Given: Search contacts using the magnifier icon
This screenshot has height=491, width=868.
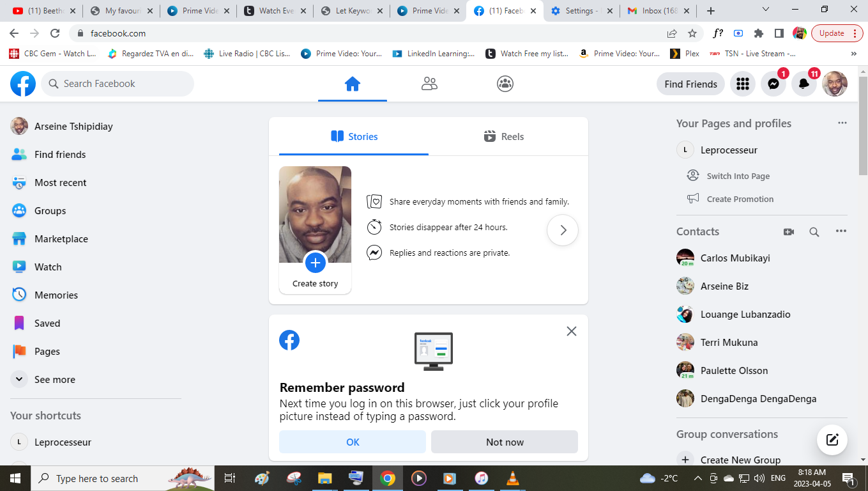Looking at the screenshot, I should pos(814,232).
